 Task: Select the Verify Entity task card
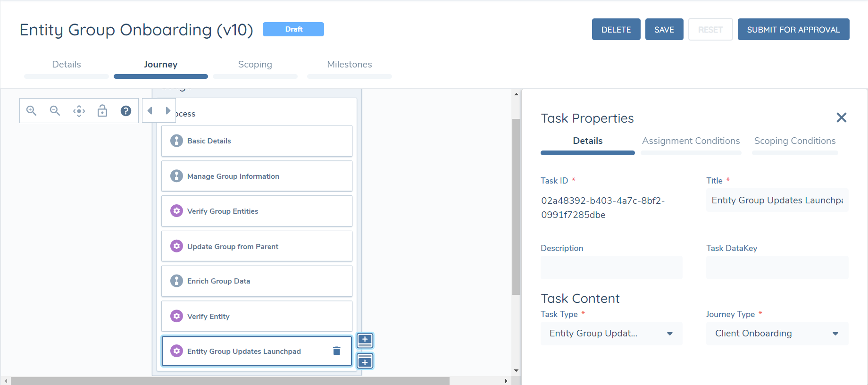pyautogui.click(x=257, y=316)
